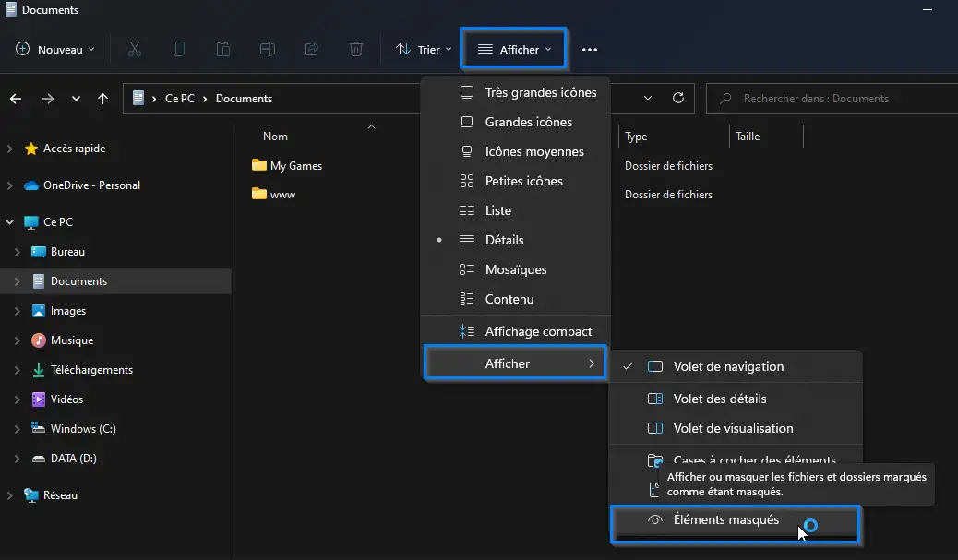Click the Copy icon in toolbar

[179, 50]
